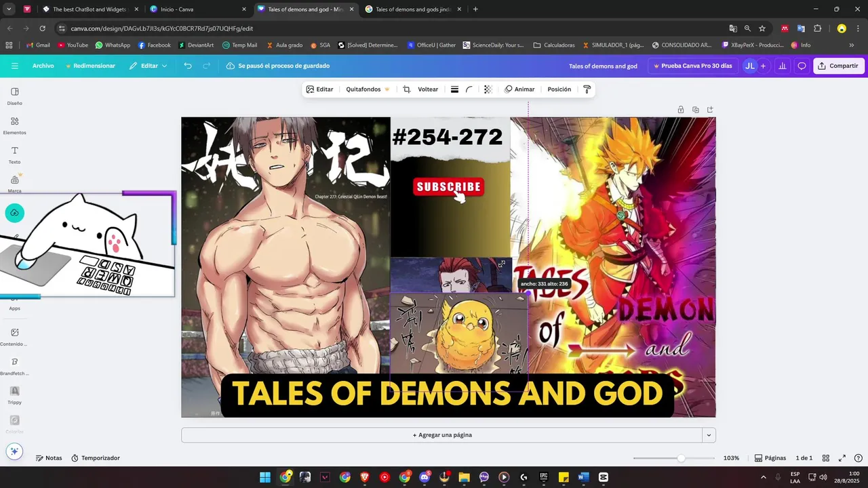
Task: Open the Texto panel
Action: pos(14,155)
